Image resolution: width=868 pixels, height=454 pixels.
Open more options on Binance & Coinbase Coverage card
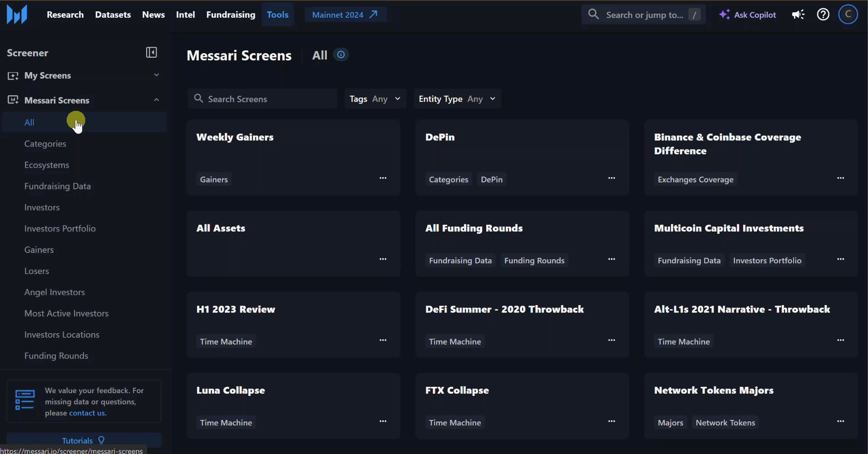click(841, 178)
